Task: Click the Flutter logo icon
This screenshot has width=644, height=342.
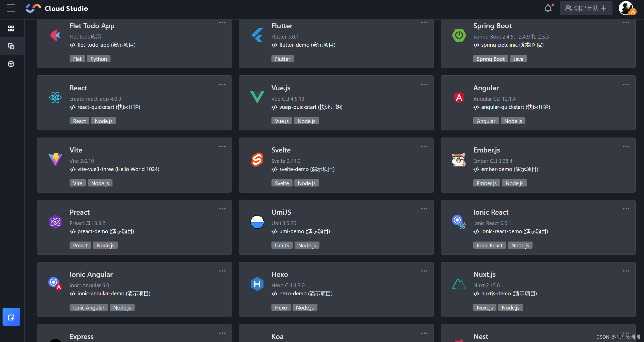Action: tap(257, 35)
